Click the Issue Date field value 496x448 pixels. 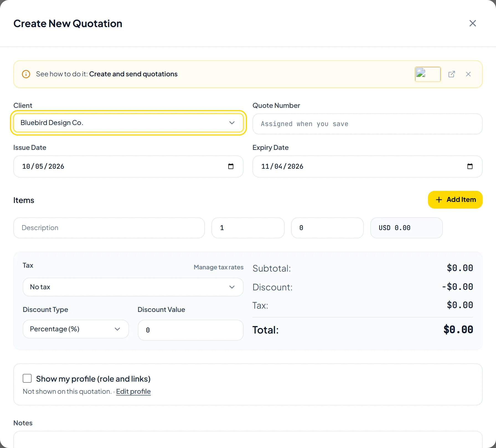click(x=43, y=166)
